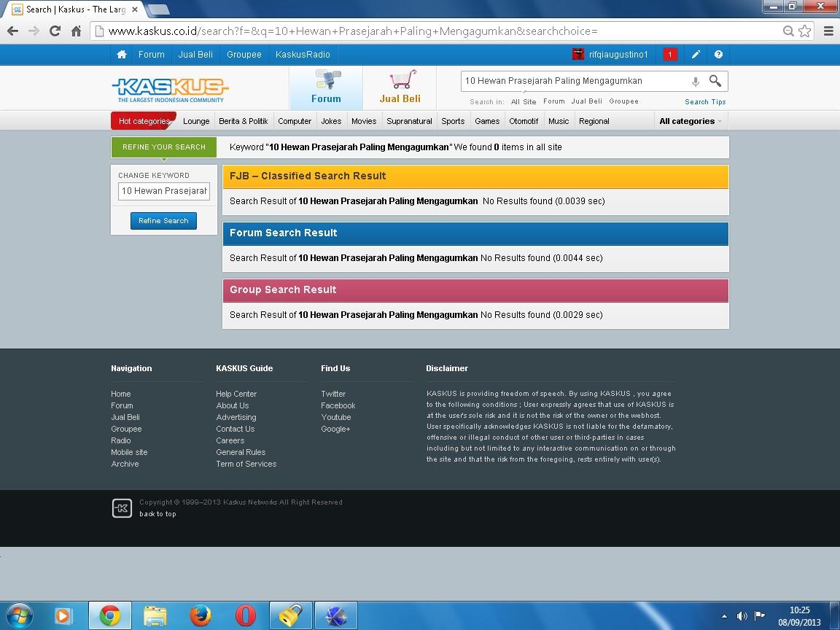Open Search Tips link
Screen dimensions: 840x630
point(705,102)
